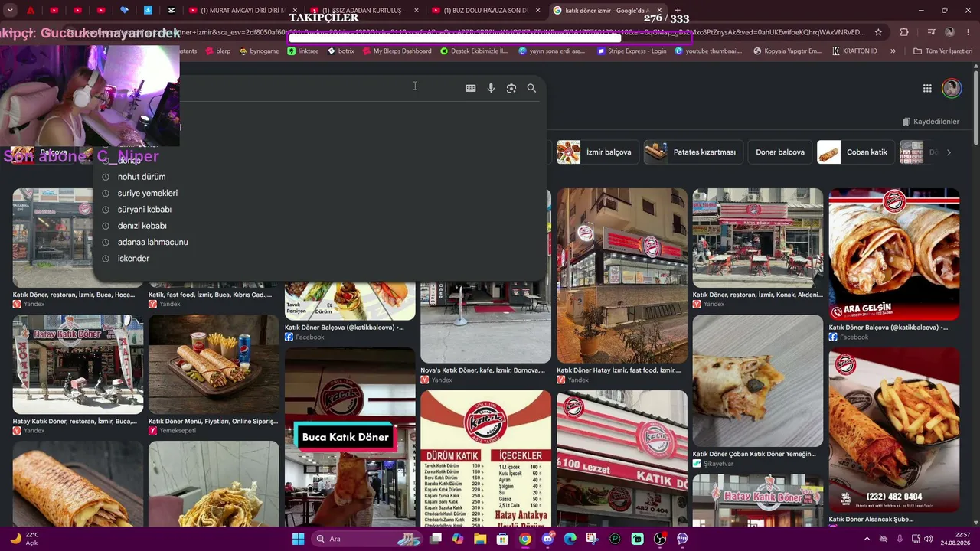
Task: Open the My Blerps Dashboard bookmark
Action: click(x=397, y=51)
